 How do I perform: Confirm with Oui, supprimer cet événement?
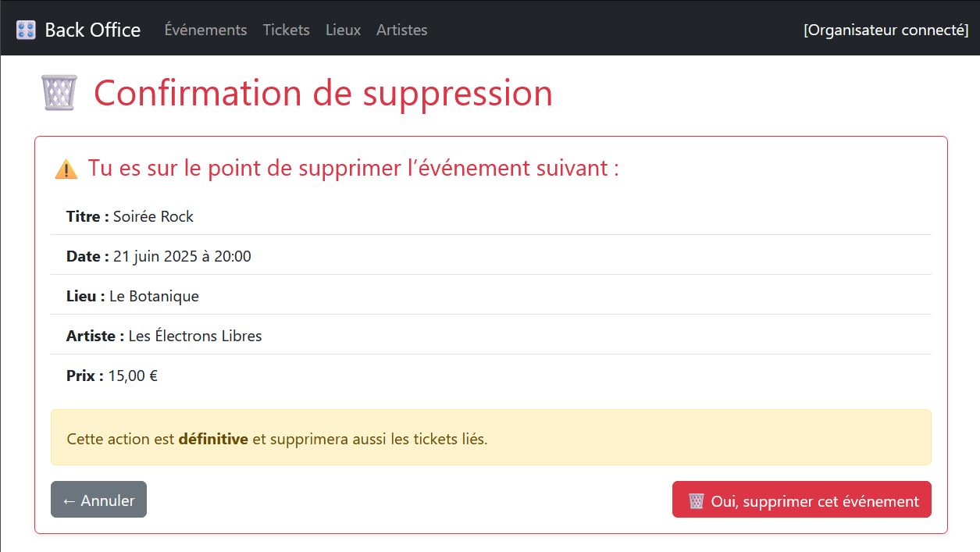pyautogui.click(x=801, y=500)
